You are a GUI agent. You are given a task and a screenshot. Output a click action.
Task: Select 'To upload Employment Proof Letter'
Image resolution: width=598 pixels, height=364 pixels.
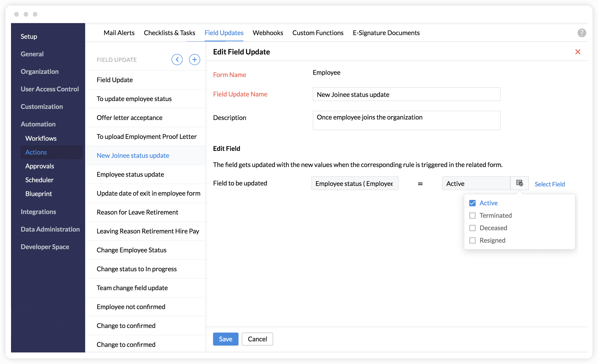146,136
